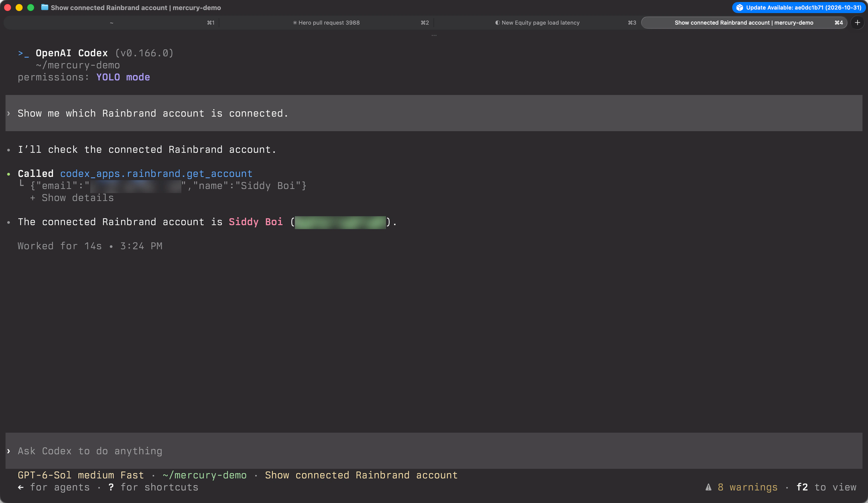Image resolution: width=868 pixels, height=503 pixels.
Task: Click the three-dot handle below tab bar
Action: point(434,35)
